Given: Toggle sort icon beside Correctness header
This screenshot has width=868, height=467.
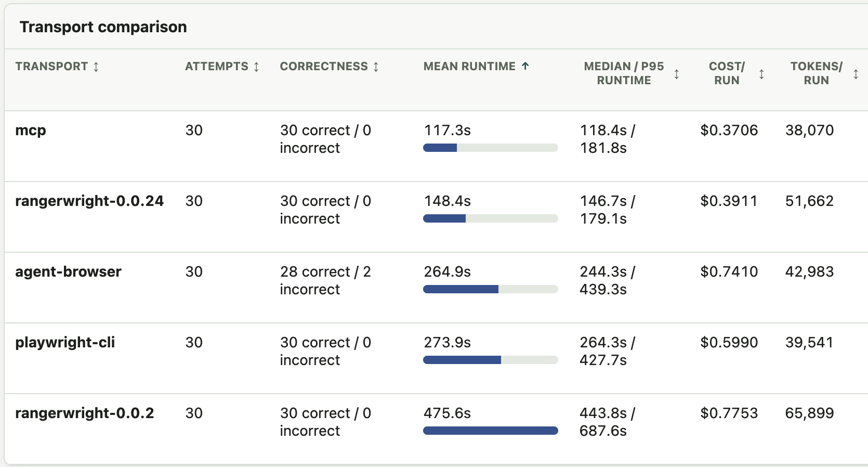Looking at the screenshot, I should point(376,67).
